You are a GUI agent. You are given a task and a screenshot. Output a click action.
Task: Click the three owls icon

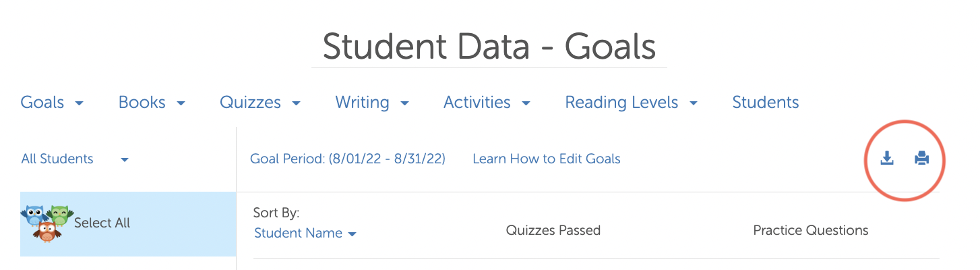coord(47,223)
